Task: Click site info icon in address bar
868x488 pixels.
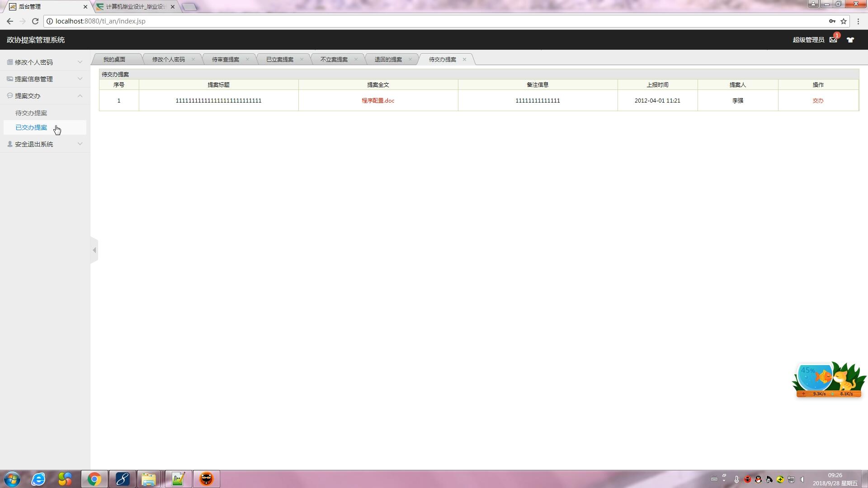Action: click(50, 21)
